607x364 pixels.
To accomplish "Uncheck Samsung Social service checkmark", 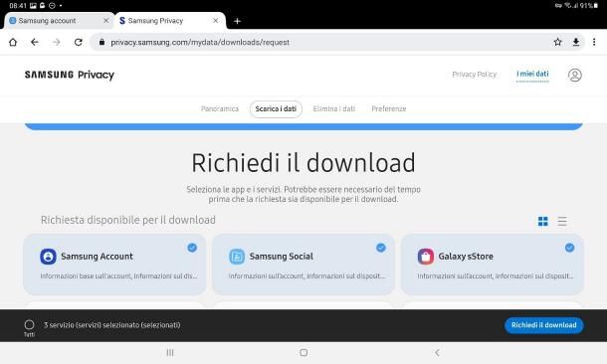I will tap(381, 248).
